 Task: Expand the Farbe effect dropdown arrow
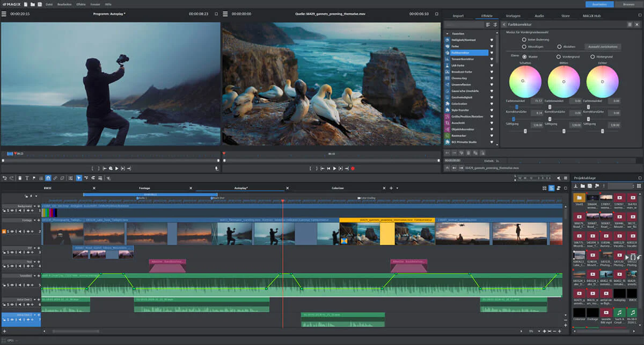point(491,46)
